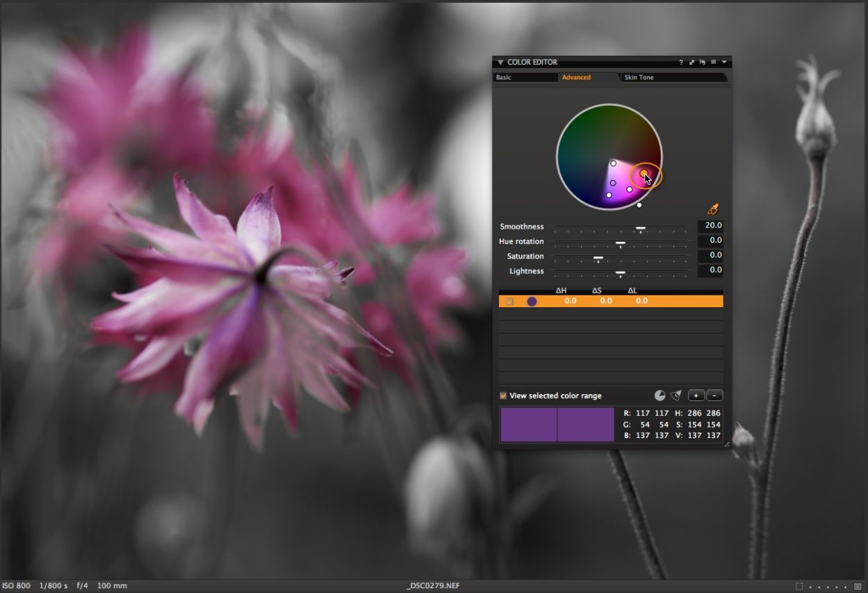Click the Lightness value field

[x=710, y=270]
